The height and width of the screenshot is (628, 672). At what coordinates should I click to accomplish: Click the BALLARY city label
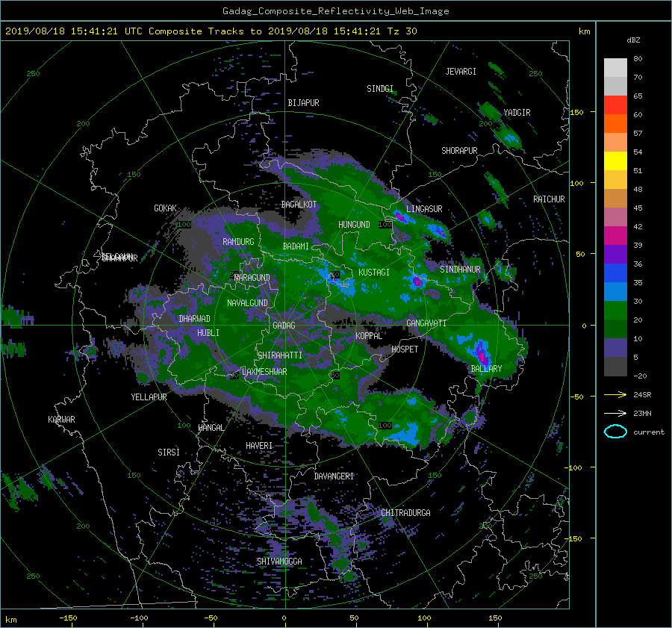click(486, 369)
